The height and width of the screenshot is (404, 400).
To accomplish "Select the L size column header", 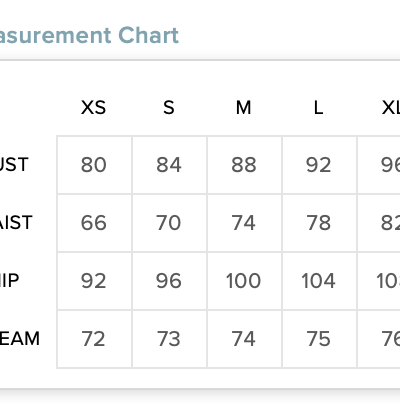I will [319, 108].
